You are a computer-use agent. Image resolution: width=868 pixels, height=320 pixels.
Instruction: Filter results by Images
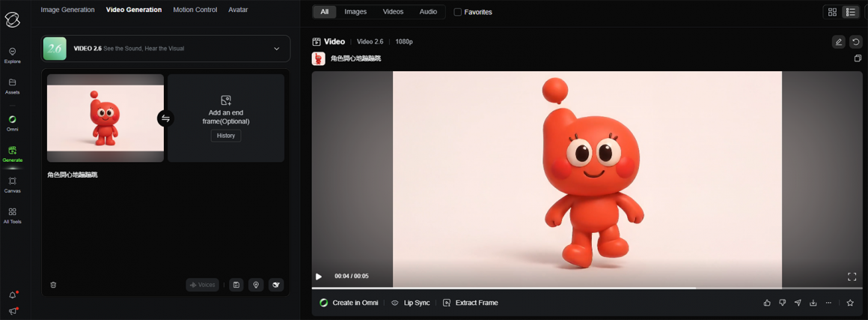[x=355, y=12]
